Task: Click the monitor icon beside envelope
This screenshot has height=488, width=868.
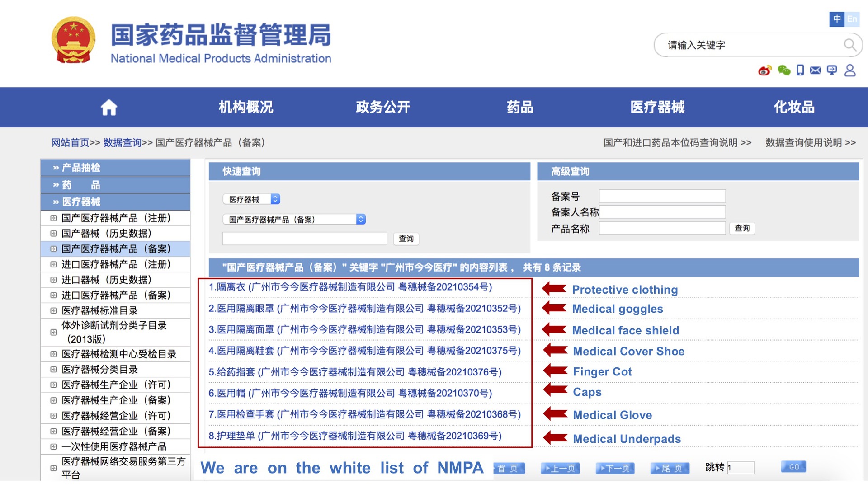Action: [832, 70]
